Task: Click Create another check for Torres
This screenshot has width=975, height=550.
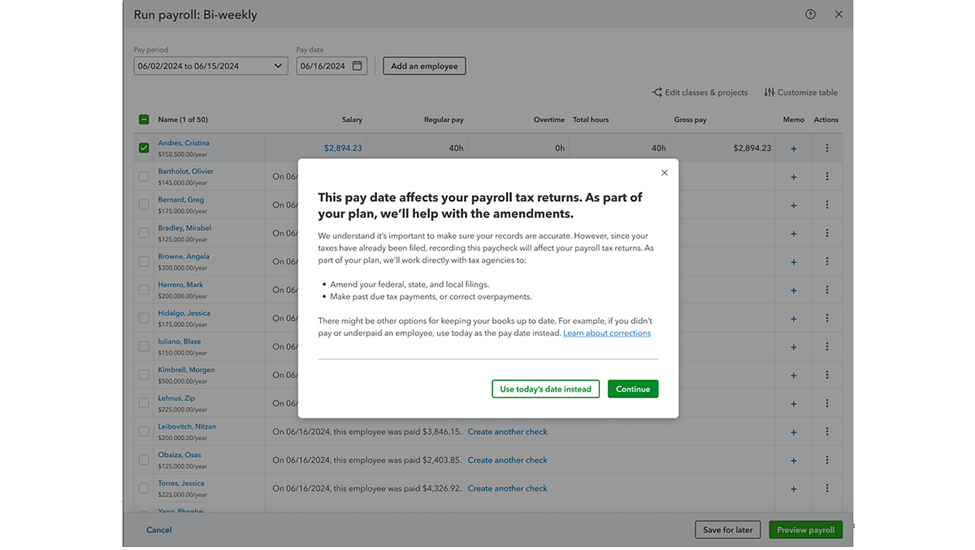Action: [507, 489]
